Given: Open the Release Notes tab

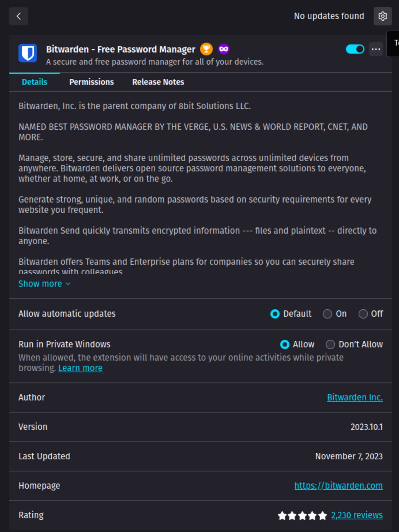Looking at the screenshot, I should pyautogui.click(x=158, y=82).
